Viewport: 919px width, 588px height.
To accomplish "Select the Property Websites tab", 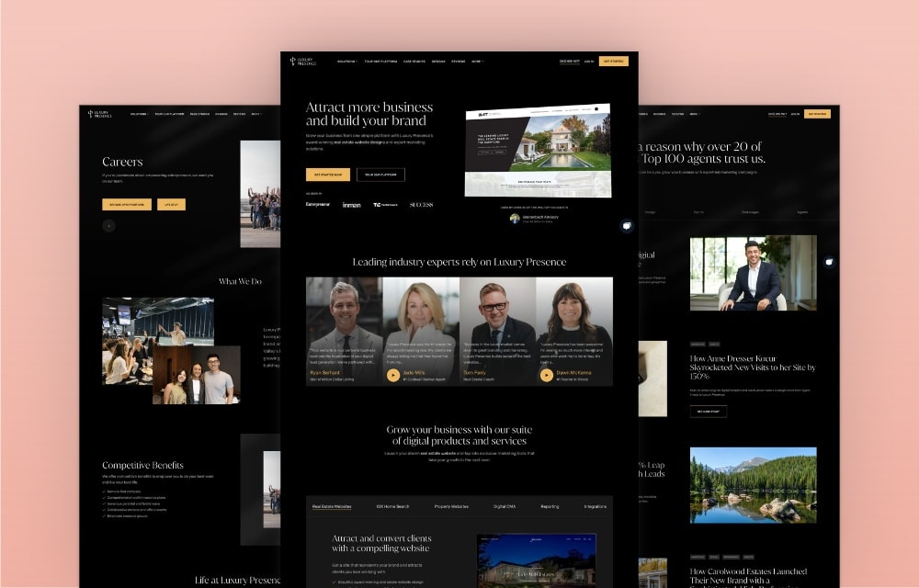I will (451, 506).
